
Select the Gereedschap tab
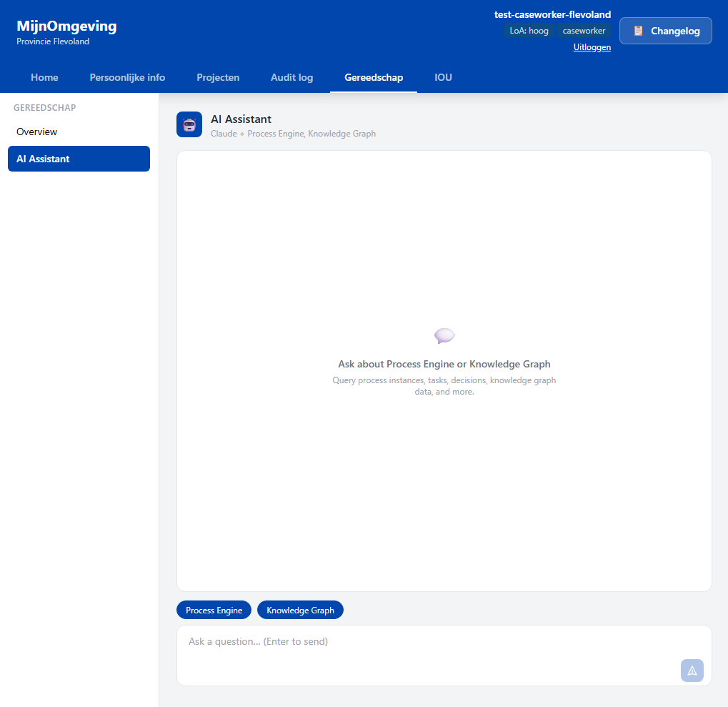point(373,77)
